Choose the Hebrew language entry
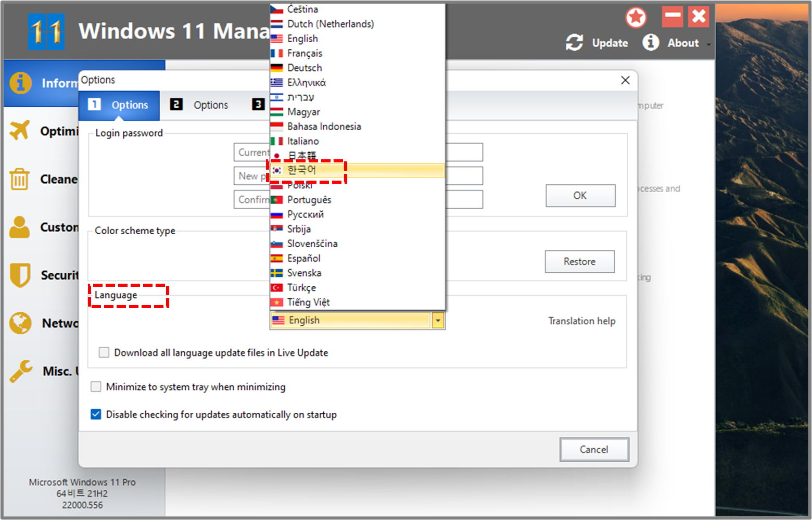 (357, 97)
